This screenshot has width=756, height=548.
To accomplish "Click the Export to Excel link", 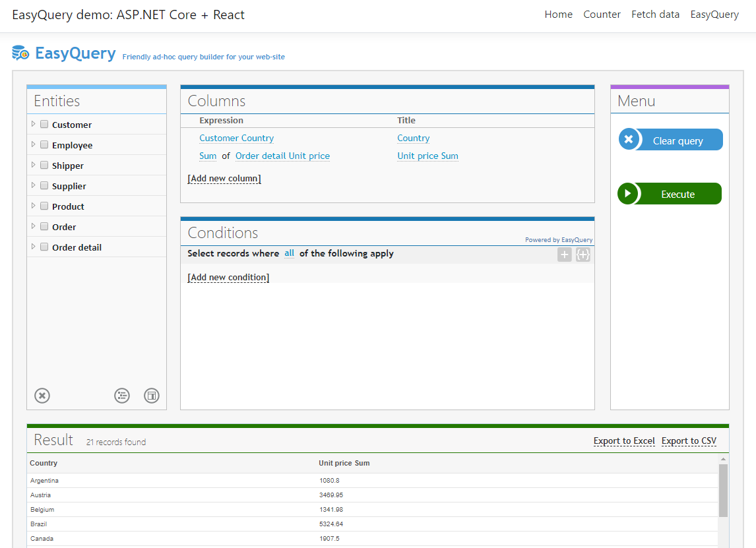I will (623, 441).
